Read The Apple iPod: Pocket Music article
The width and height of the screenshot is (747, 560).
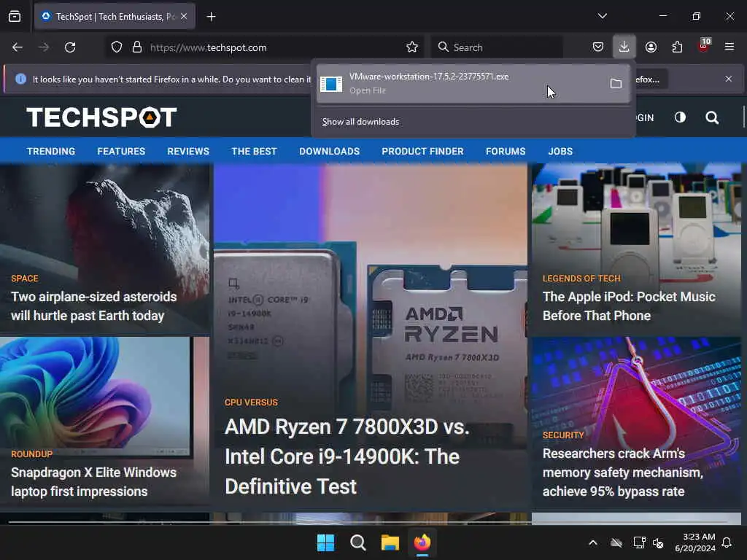[x=629, y=306]
